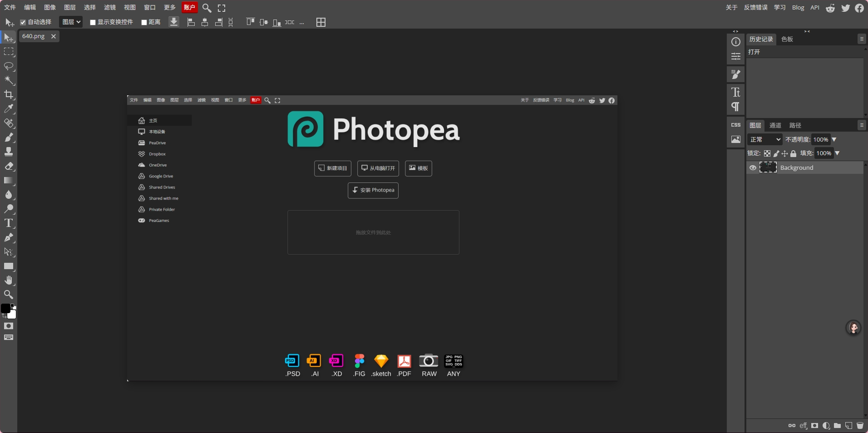Open the 滤镜 menu
The width and height of the screenshot is (868, 433).
110,7
